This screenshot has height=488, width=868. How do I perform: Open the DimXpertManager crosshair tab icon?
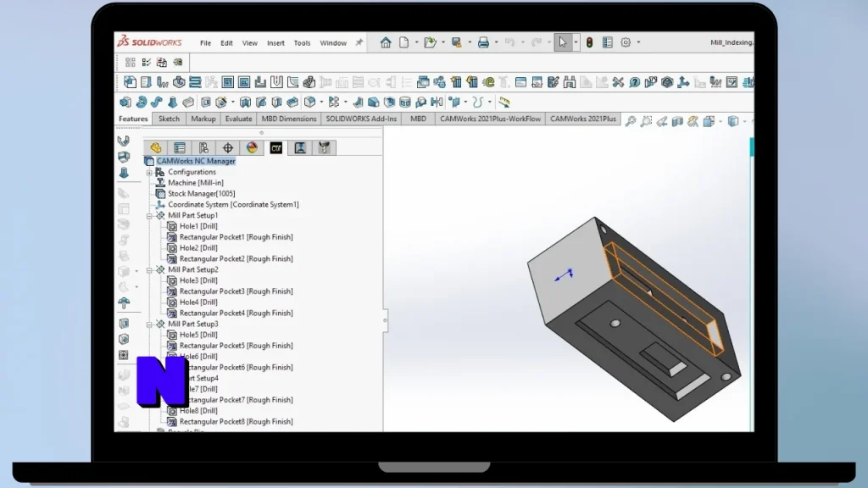(227, 147)
